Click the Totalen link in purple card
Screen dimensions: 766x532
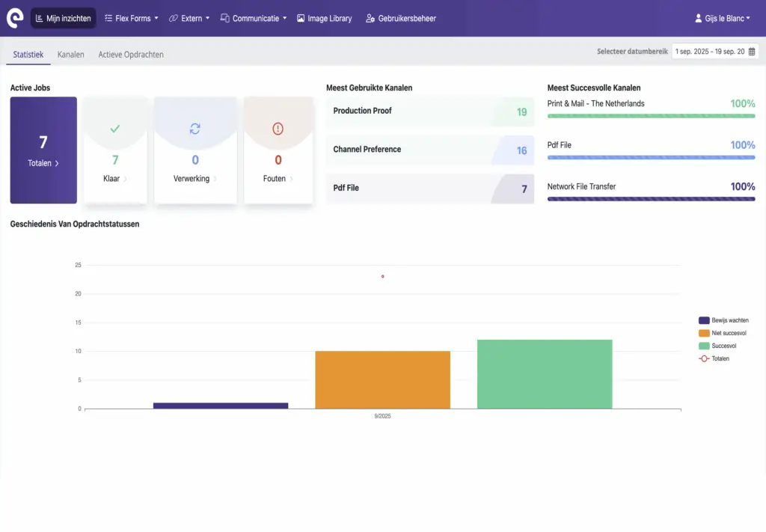point(43,163)
